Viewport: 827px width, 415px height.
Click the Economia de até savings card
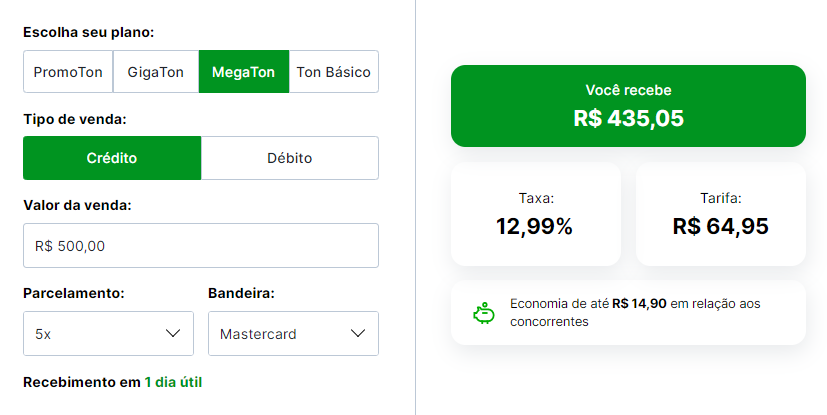pos(628,313)
